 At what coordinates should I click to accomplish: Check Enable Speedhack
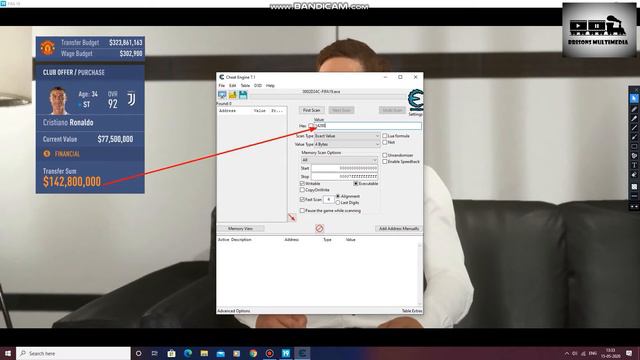[384, 162]
